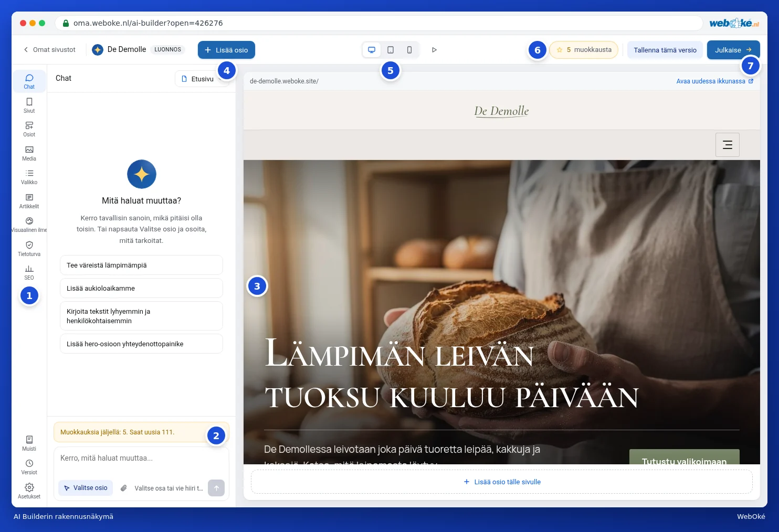The image size is (779, 532).
Task: Click Tutustu valikoimaan hero button
Action: 685,457
